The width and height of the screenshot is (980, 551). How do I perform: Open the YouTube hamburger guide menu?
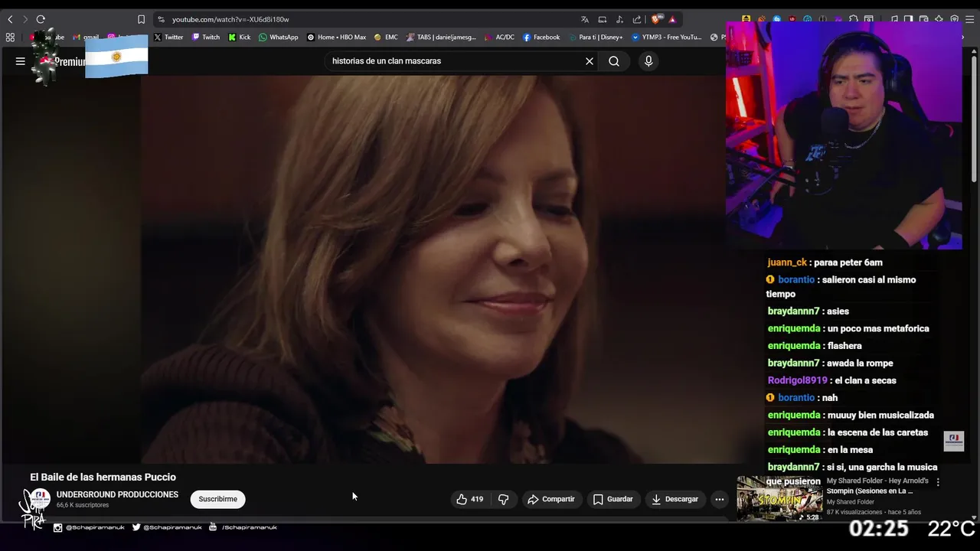point(21,61)
